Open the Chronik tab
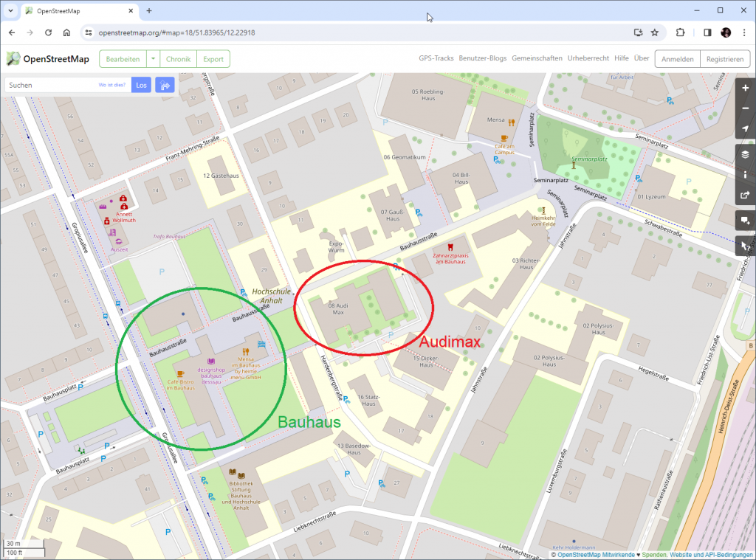 178,59
